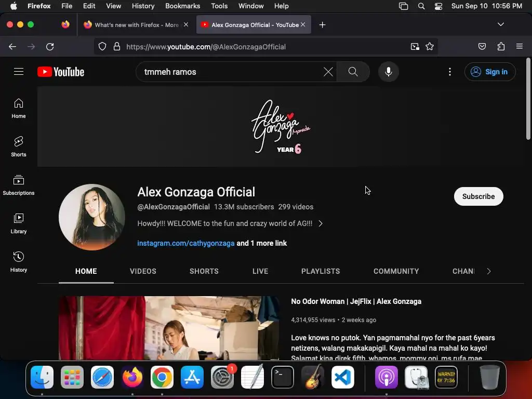
Task: Open the App Store from the Dock
Action: 192,377
